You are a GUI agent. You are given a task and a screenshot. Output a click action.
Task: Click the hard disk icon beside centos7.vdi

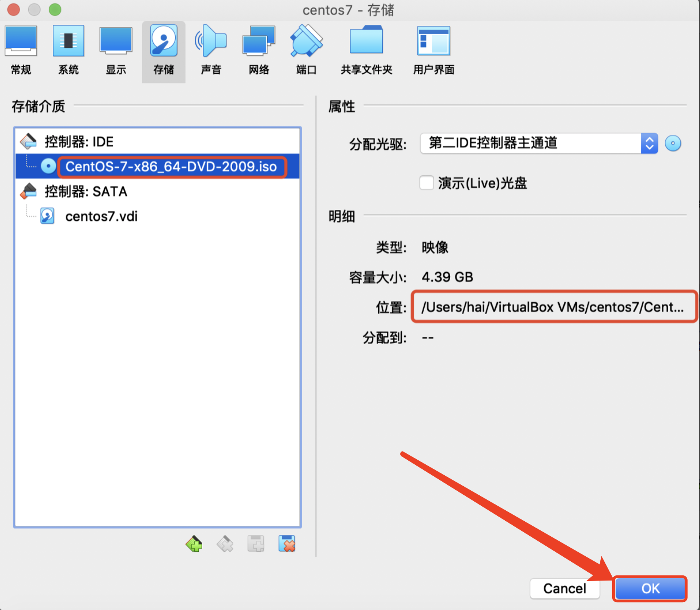pyautogui.click(x=47, y=216)
